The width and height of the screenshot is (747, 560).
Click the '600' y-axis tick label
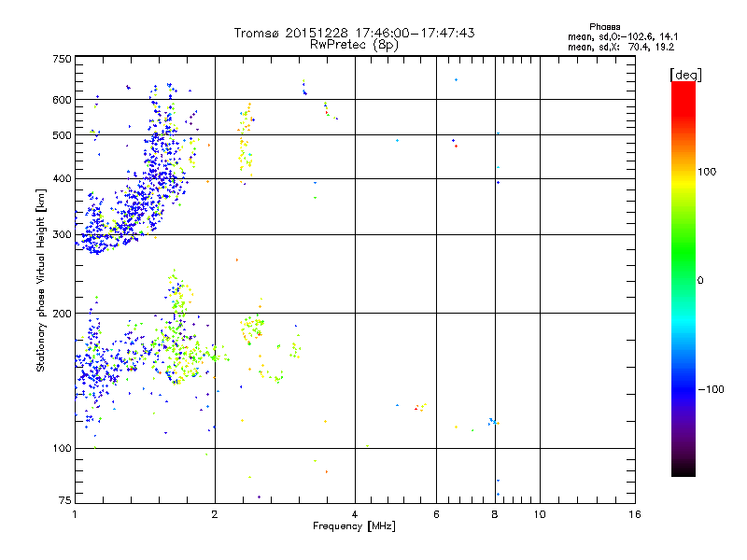tap(62, 100)
